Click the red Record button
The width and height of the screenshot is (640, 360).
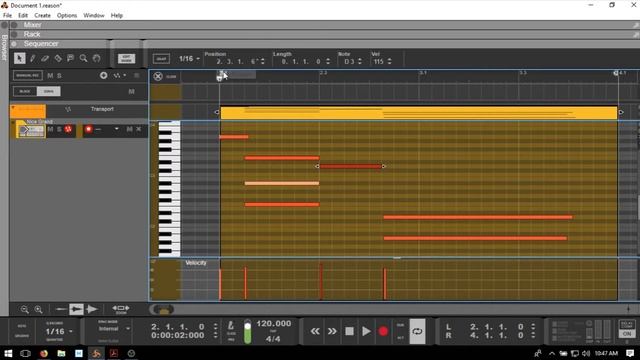tap(383, 331)
